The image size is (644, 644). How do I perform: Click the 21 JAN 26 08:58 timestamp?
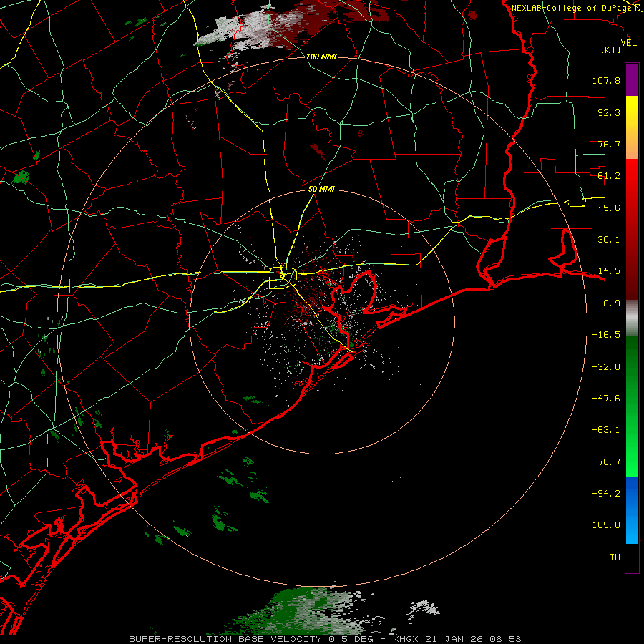click(472, 639)
